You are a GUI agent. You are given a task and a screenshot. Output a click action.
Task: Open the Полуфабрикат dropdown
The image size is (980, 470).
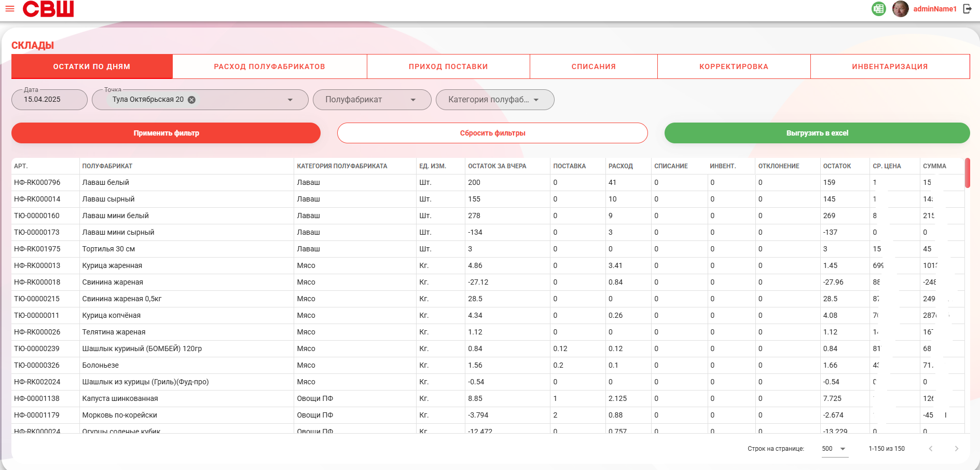[x=372, y=100]
